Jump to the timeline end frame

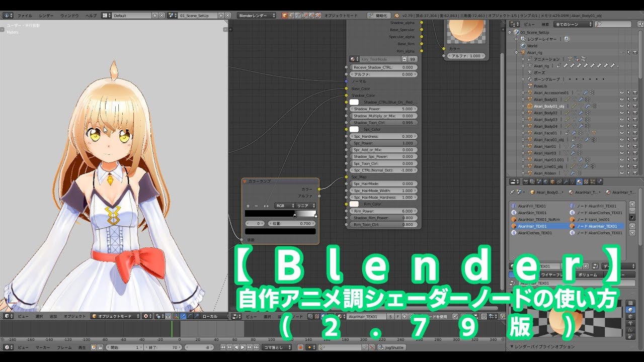pyautogui.click(x=256, y=347)
